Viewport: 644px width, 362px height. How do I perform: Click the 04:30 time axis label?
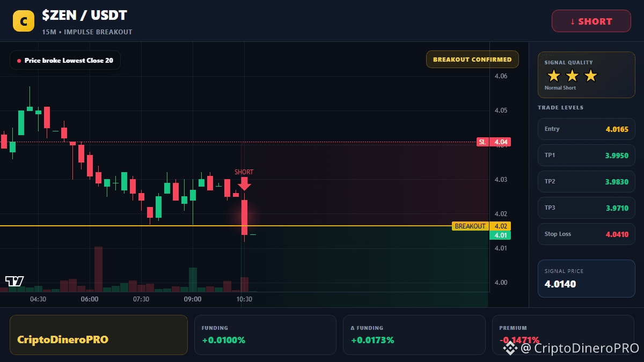[38, 299]
